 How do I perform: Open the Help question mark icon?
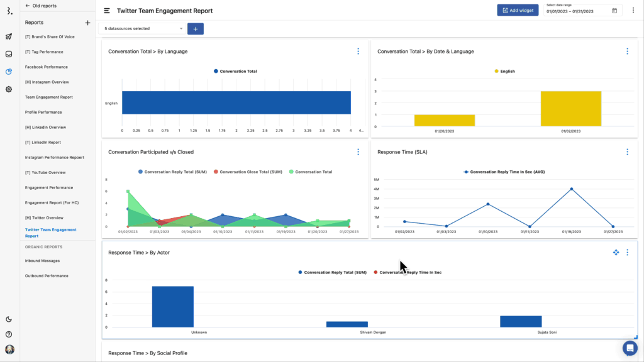(9, 334)
